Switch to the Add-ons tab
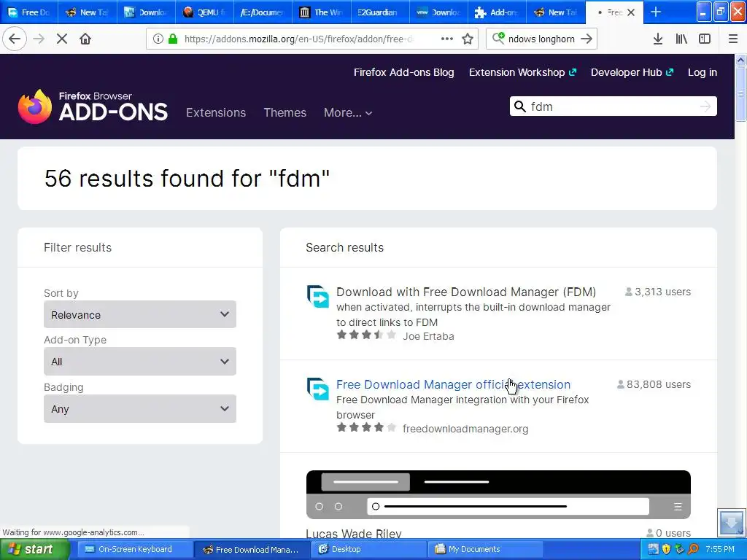The height and width of the screenshot is (560, 747). tap(497, 12)
